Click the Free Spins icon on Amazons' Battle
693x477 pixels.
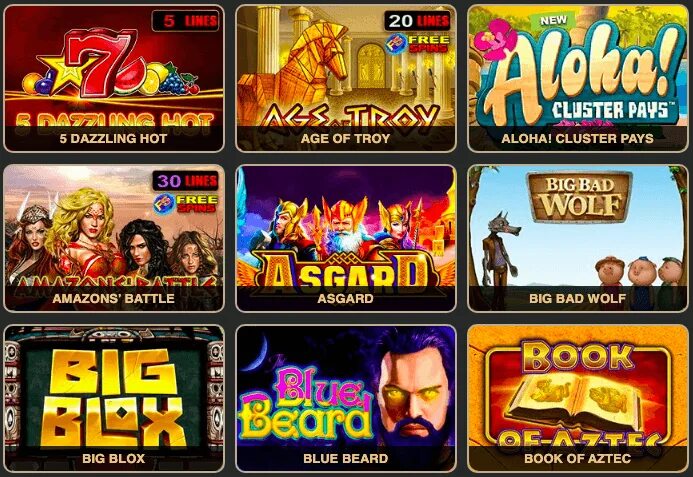point(186,204)
